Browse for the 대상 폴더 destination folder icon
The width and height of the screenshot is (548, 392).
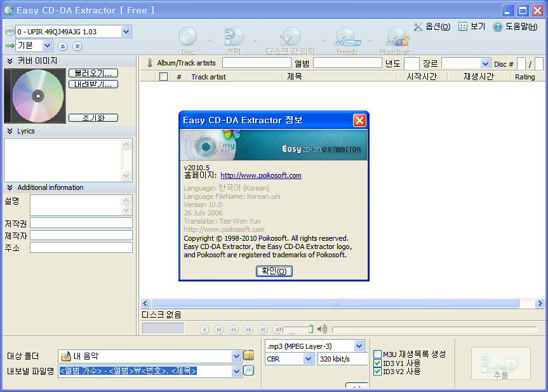249,355
